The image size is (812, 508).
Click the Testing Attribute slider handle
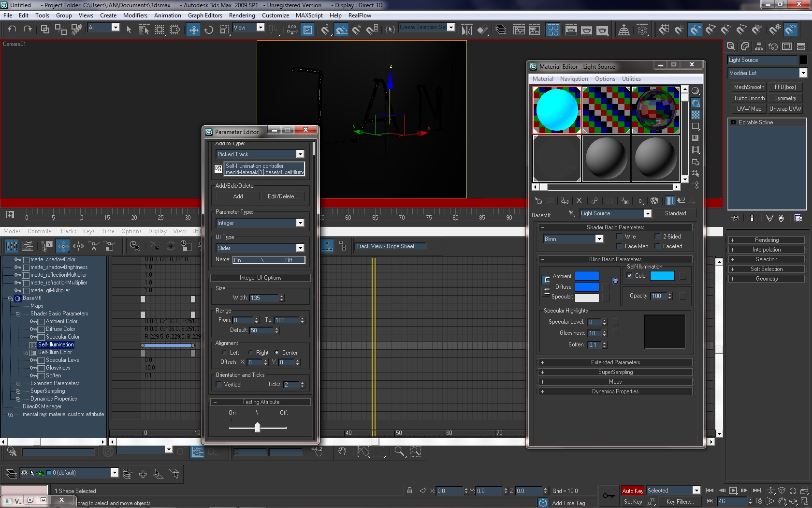point(258,427)
